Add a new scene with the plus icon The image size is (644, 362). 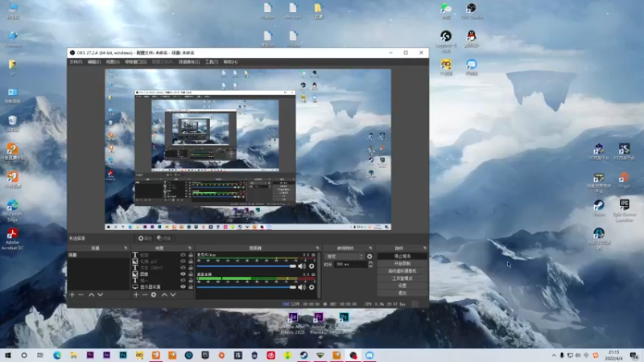click(x=72, y=294)
